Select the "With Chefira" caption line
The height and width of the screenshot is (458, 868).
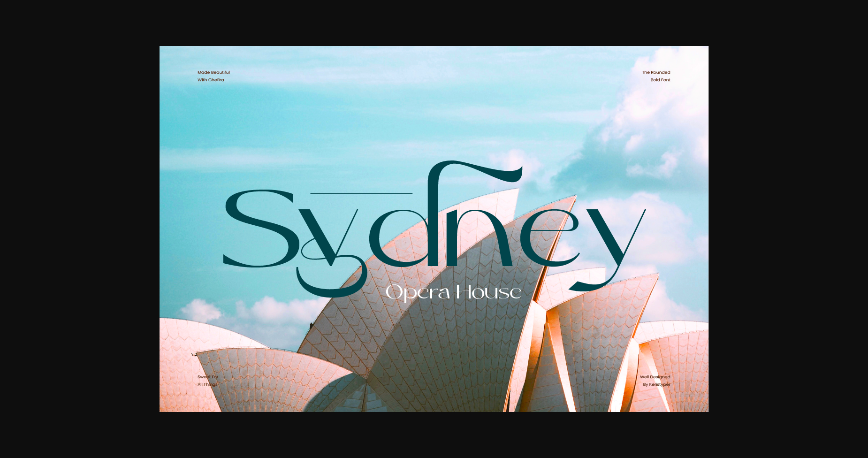pos(211,80)
